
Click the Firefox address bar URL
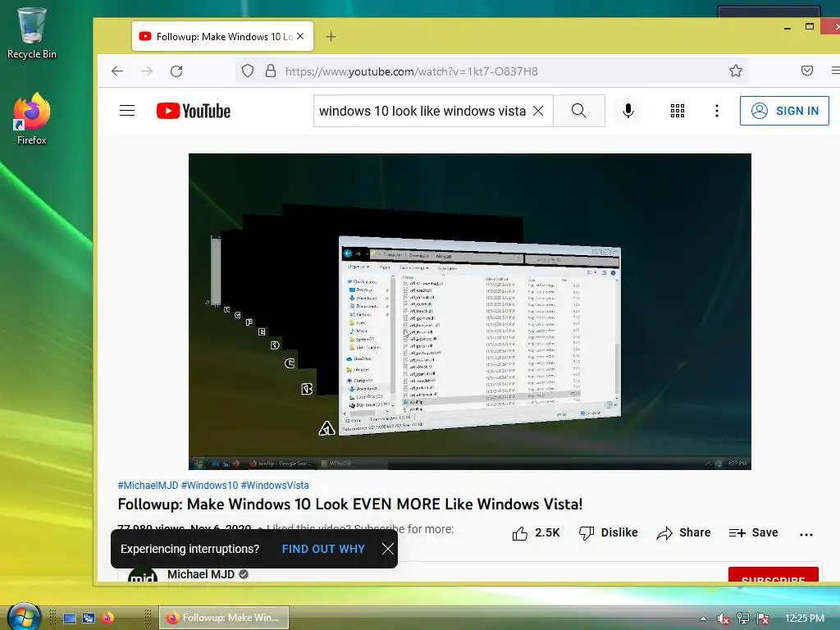click(412, 71)
